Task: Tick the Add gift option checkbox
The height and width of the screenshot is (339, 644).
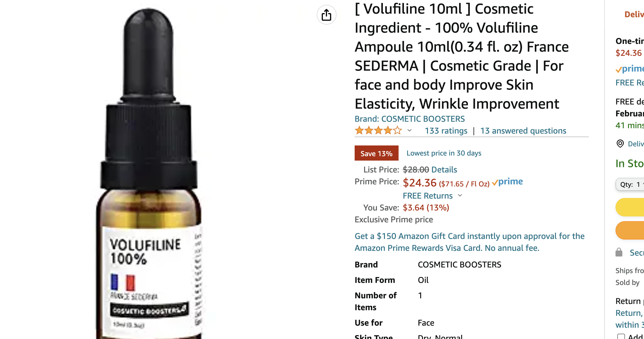Action: (621, 336)
